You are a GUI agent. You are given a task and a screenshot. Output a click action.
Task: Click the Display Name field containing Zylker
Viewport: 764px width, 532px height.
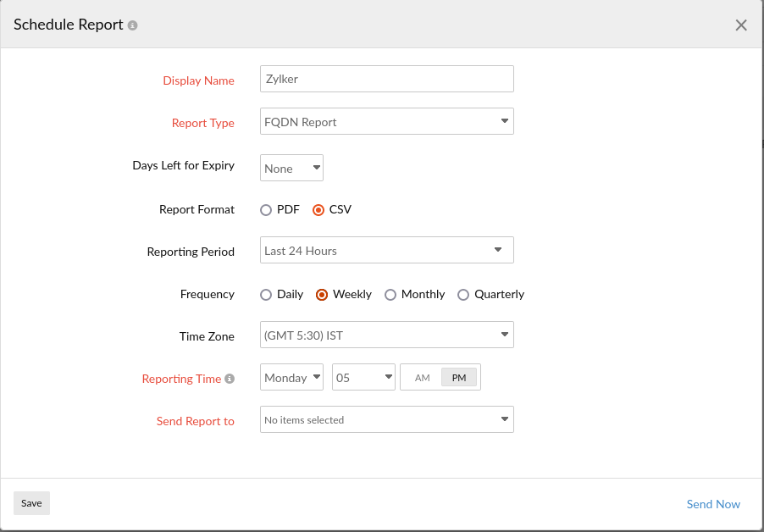386,79
